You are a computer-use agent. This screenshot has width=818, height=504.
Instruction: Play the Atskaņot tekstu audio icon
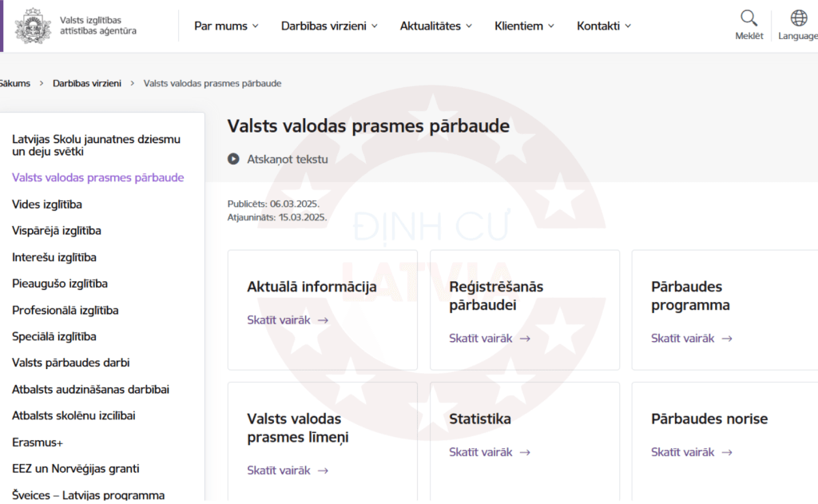[233, 159]
